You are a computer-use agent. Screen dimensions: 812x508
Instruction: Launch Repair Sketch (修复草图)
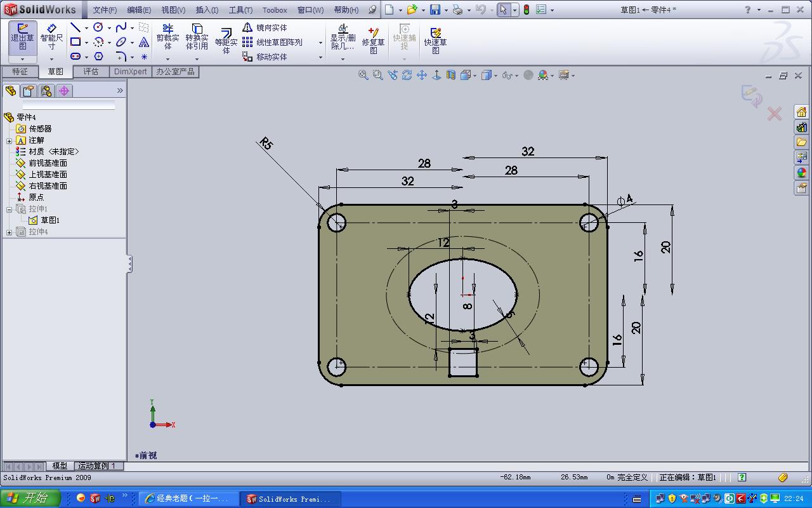373,40
